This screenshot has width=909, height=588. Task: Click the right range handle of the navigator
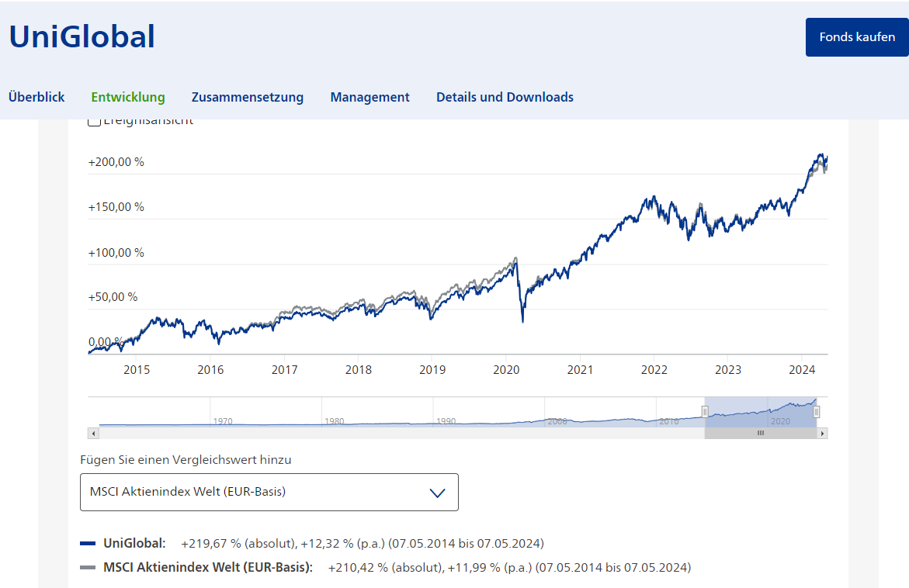pos(817,412)
